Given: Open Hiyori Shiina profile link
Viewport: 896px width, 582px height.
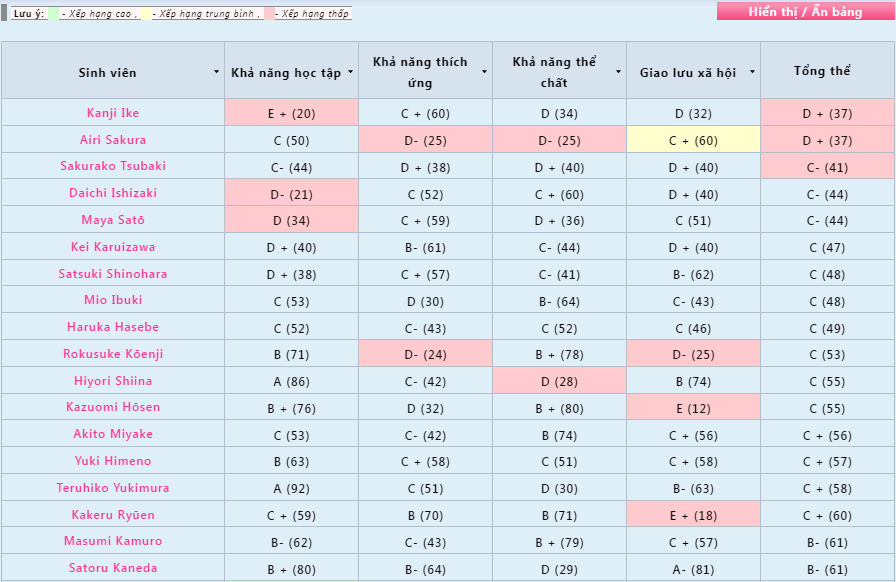Looking at the screenshot, I should 113,381.
